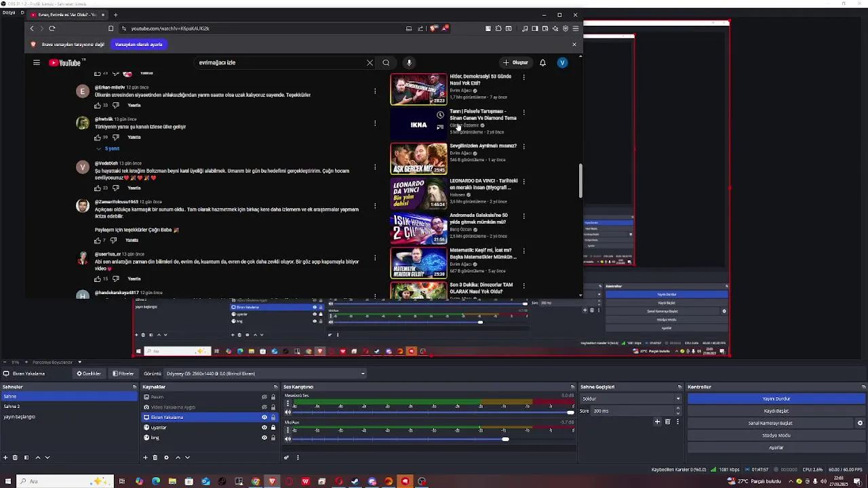
Task: Open the Görüntü display dropdown
Action: pos(265,373)
